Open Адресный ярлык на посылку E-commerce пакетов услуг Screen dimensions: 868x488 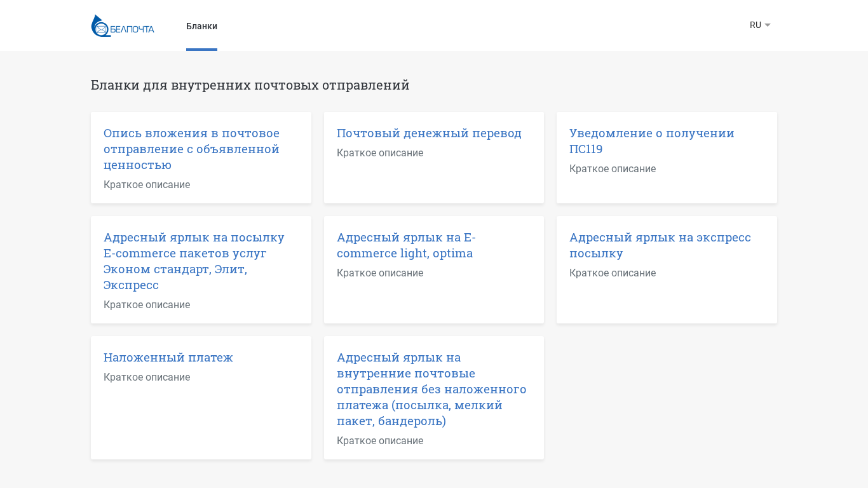coord(194,261)
